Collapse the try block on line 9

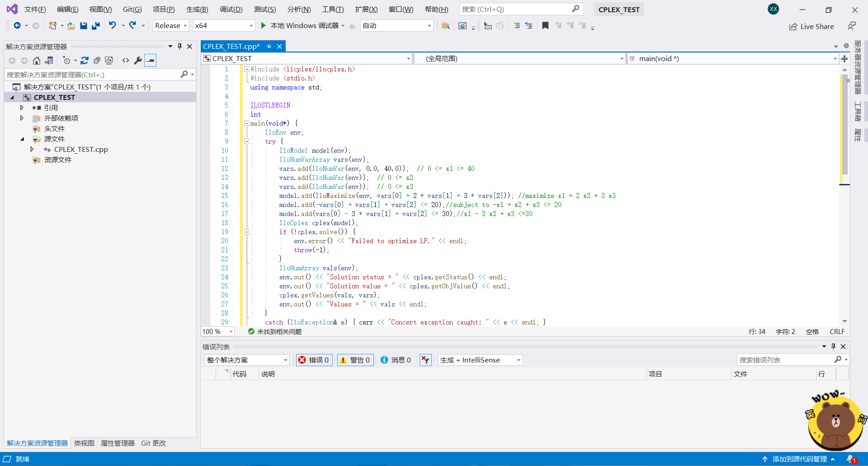247,141
